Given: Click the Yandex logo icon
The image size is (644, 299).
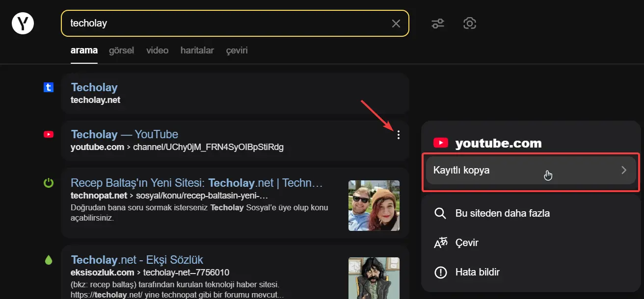Looking at the screenshot, I should [23, 23].
